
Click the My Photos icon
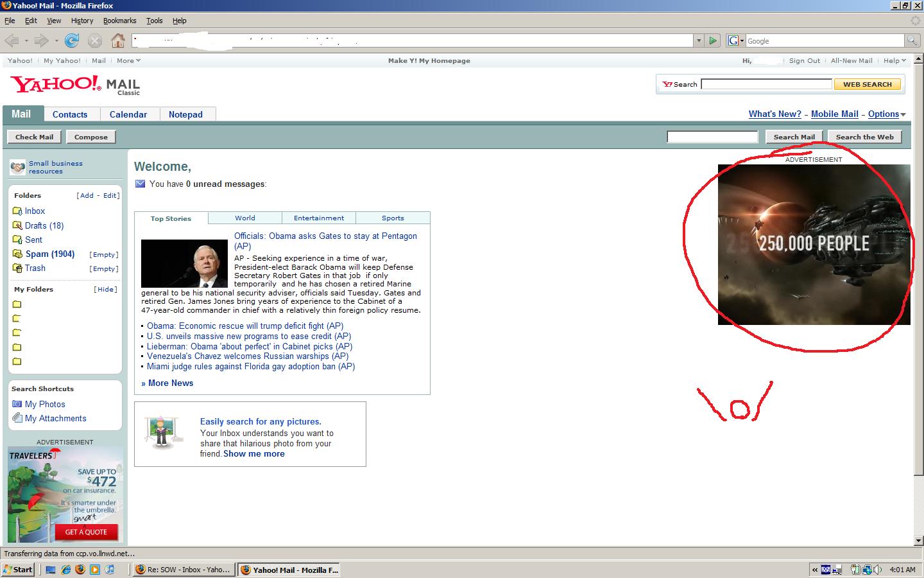pos(17,404)
